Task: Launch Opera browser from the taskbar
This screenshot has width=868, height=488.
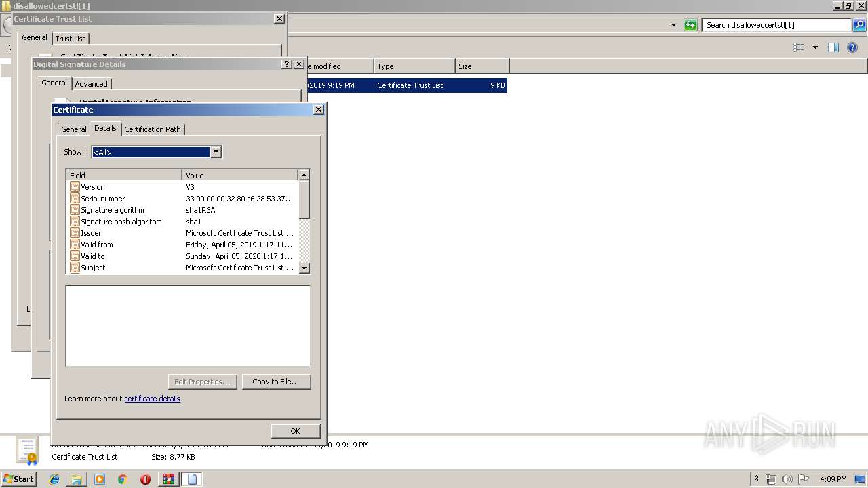Action: coord(145,479)
